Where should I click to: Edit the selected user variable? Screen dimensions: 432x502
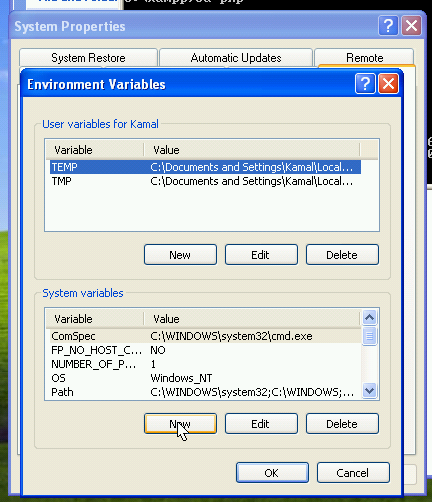point(261,255)
